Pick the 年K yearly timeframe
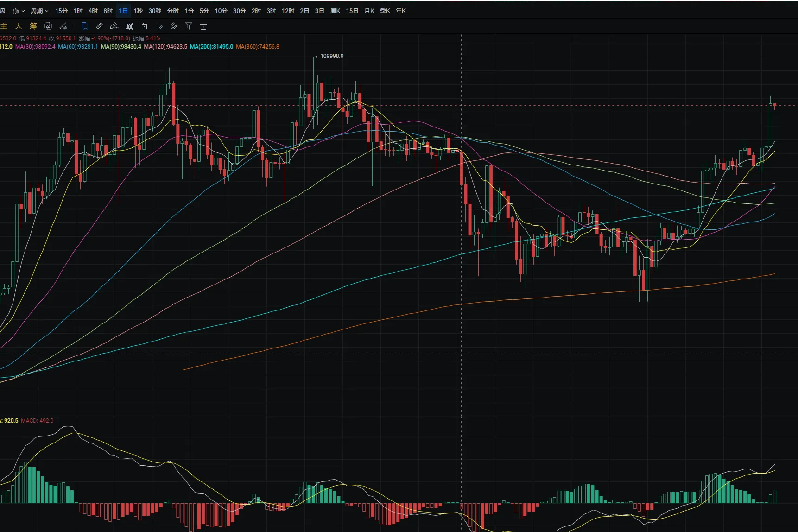Image resolution: width=798 pixels, height=532 pixels. coord(401,11)
